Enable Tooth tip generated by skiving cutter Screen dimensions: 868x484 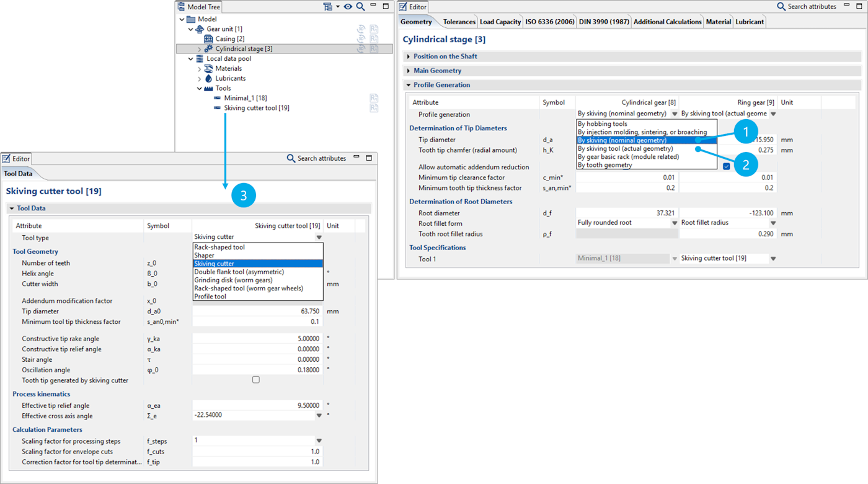[255, 380]
